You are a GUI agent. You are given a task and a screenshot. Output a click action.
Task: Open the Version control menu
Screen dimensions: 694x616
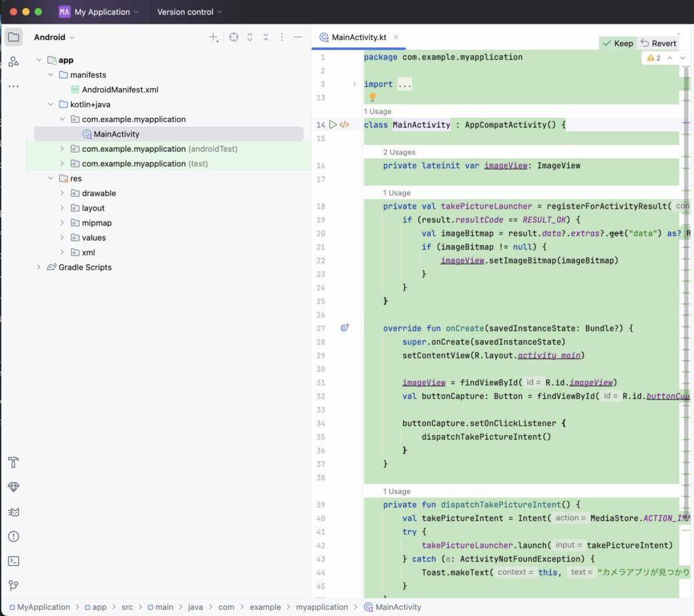(189, 12)
